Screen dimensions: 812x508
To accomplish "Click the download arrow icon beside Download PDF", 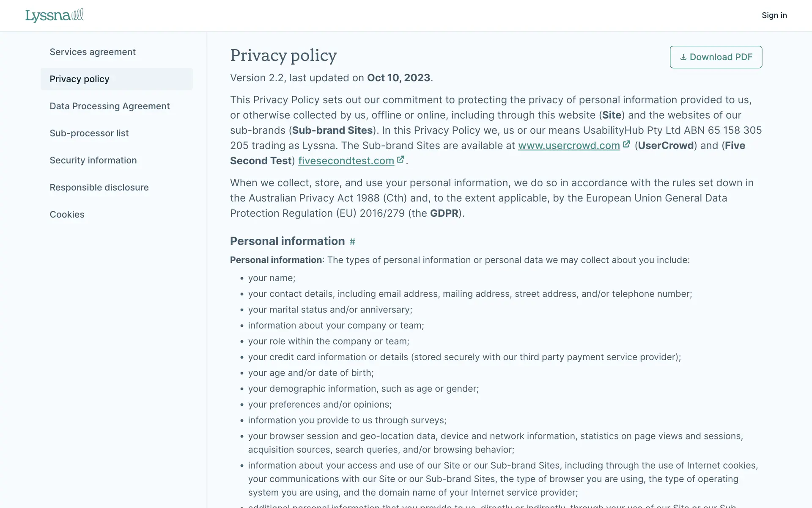I will coord(683,57).
